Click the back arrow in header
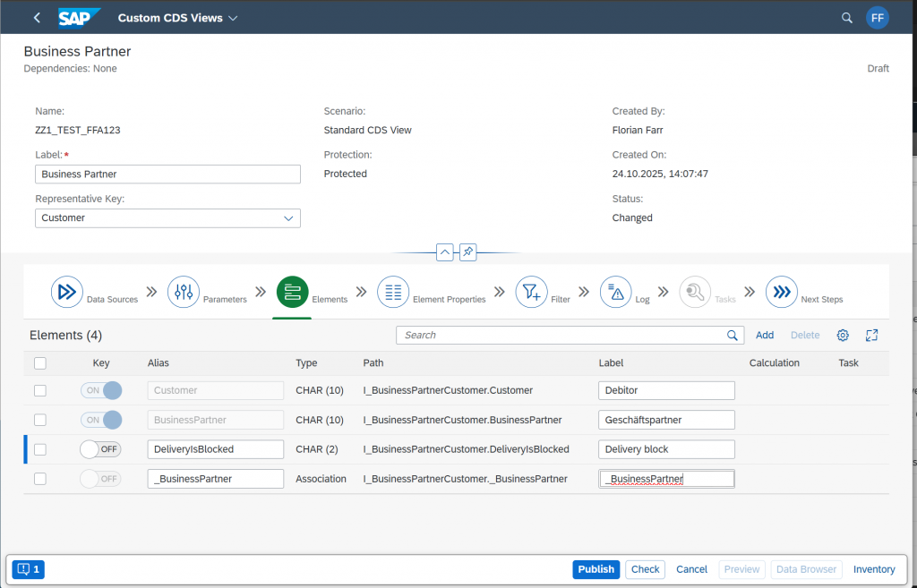This screenshot has height=588, width=917. [x=37, y=18]
